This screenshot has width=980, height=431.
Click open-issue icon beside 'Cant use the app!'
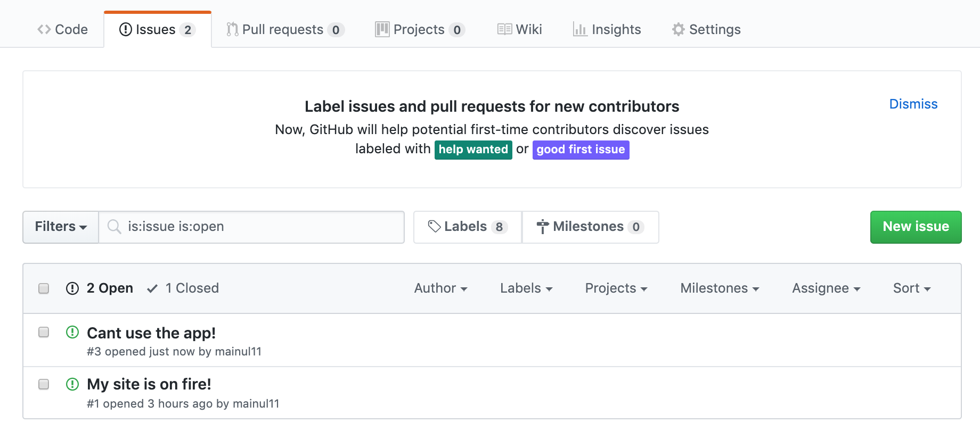(72, 332)
